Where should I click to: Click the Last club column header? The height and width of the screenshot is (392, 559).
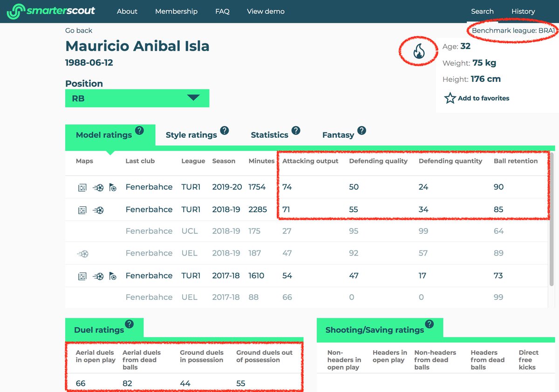tap(140, 161)
